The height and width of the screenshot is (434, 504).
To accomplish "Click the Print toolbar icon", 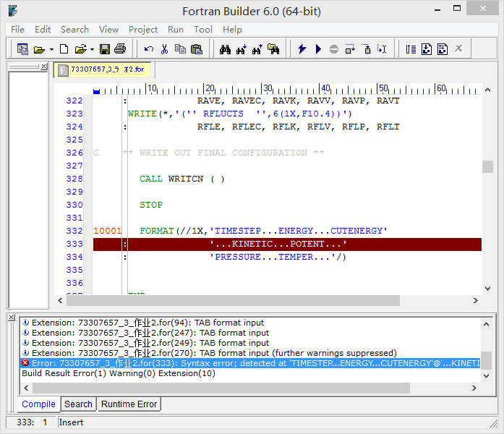I will pos(120,49).
